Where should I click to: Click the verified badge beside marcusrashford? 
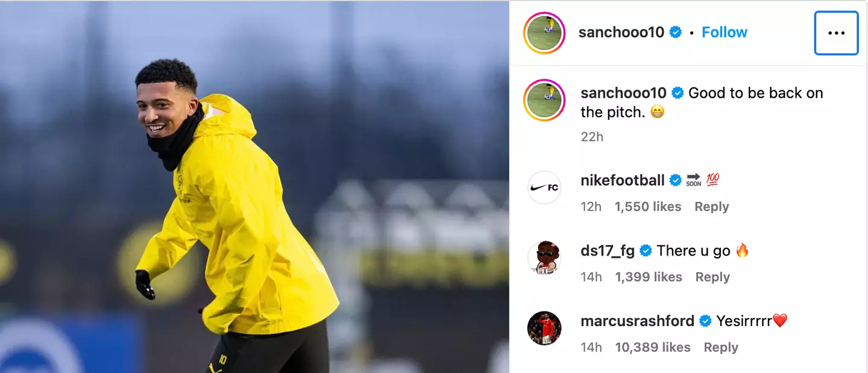coord(705,321)
